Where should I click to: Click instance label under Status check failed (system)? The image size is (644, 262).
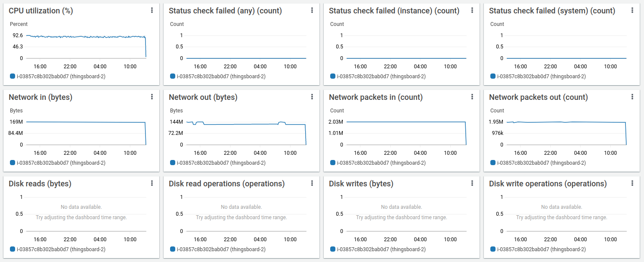point(541,77)
